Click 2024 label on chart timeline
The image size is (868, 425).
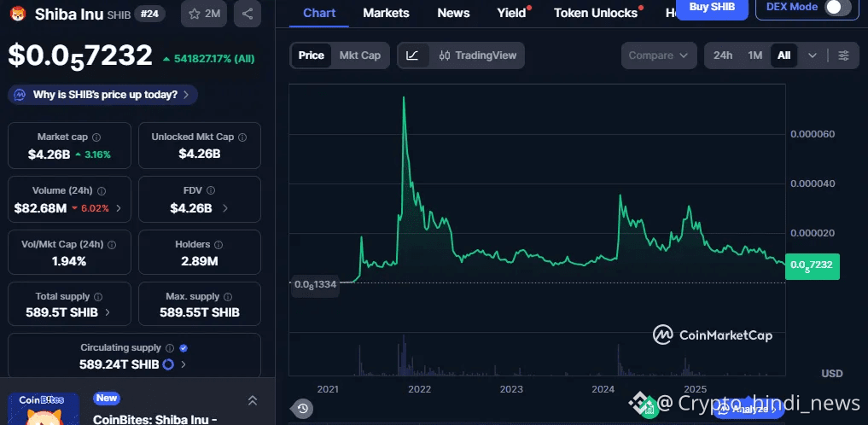pos(603,389)
